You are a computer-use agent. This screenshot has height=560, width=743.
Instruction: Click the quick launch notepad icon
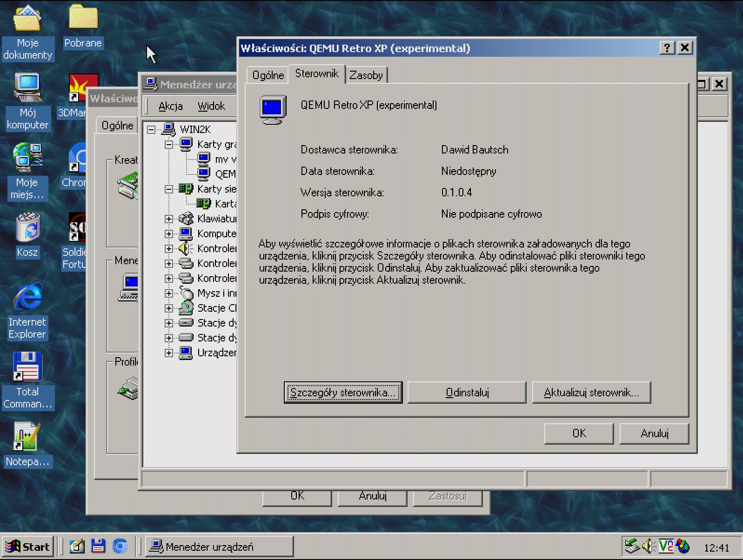pyautogui.click(x=77, y=546)
